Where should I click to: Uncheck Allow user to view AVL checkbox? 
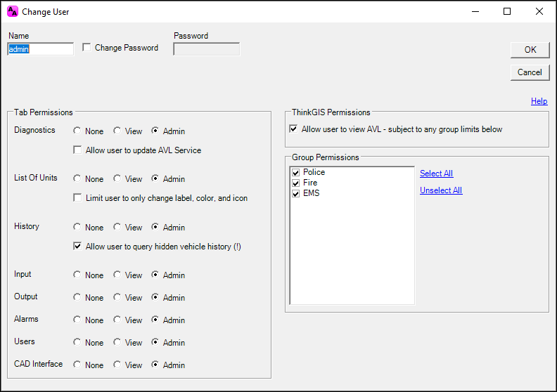coord(293,129)
